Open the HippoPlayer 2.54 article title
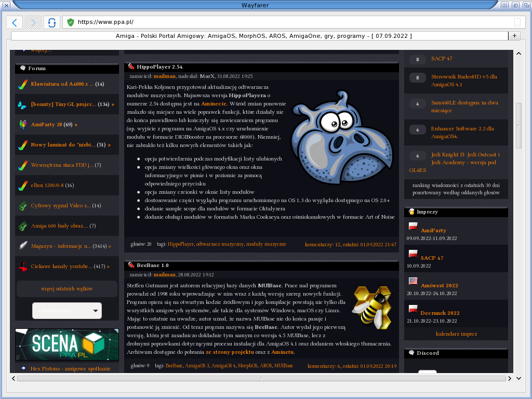Screen dimensions: 532x399 point(159,67)
